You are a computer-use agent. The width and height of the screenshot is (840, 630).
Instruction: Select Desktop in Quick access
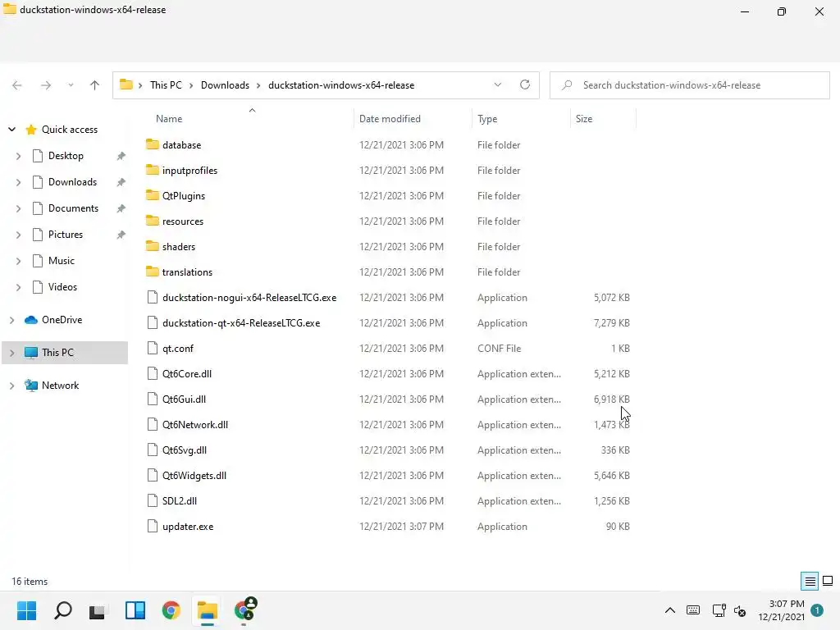coord(66,156)
